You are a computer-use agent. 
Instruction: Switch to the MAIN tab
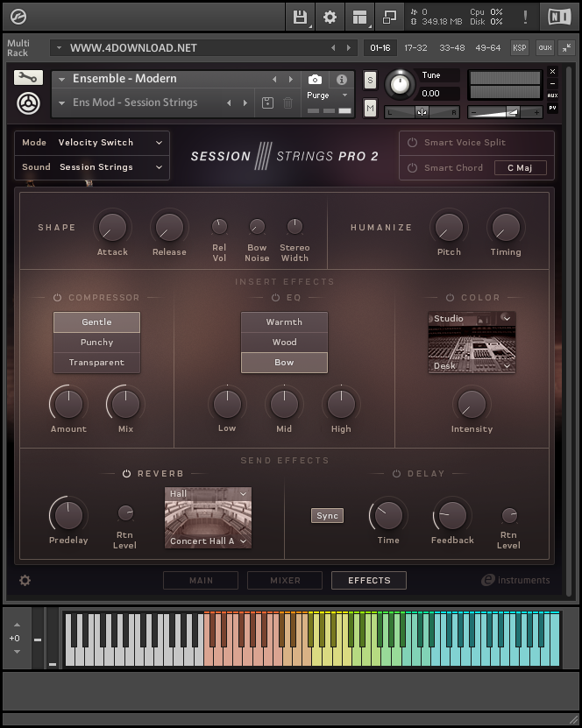201,580
